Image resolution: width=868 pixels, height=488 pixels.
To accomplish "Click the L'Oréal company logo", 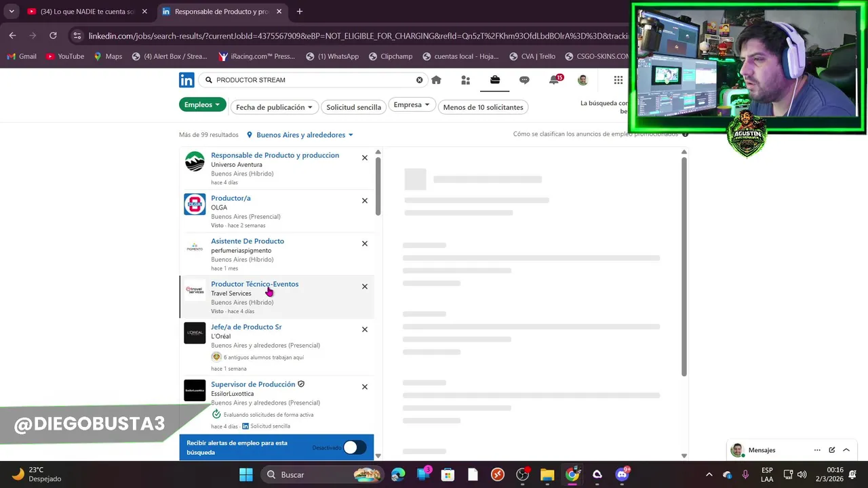I will (x=195, y=333).
